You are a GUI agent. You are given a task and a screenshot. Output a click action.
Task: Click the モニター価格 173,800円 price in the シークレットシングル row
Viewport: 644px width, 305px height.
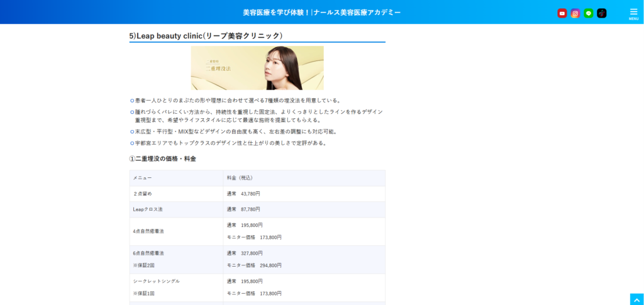tap(254, 294)
